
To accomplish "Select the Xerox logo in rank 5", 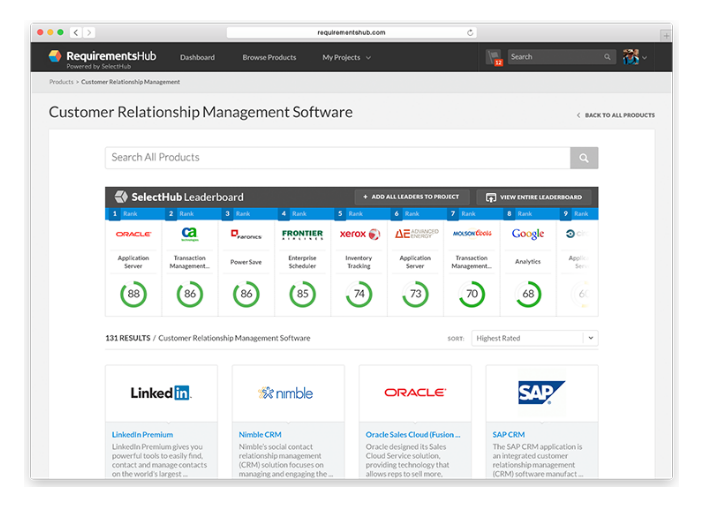I will (x=359, y=234).
